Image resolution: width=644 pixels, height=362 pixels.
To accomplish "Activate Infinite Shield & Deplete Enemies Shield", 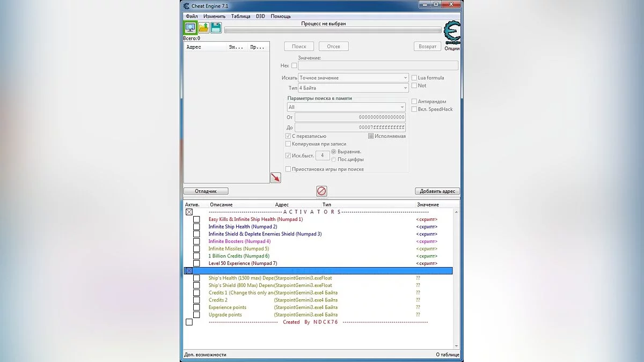I will [196, 234].
